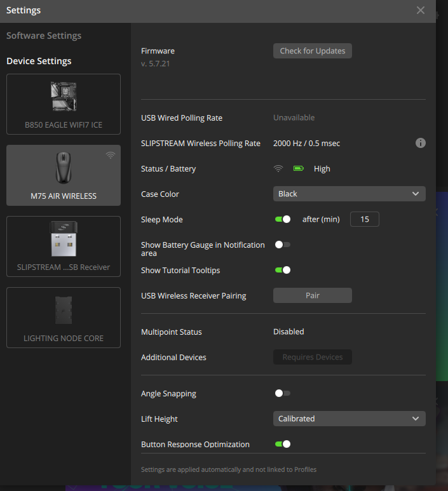Select the M75 AIR WIRELESS mouse image
The image size is (448, 491).
tap(64, 168)
